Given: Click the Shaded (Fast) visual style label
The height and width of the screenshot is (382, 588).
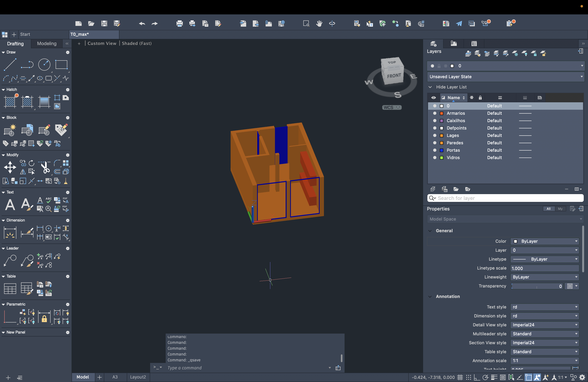Looking at the screenshot, I should pos(137,43).
